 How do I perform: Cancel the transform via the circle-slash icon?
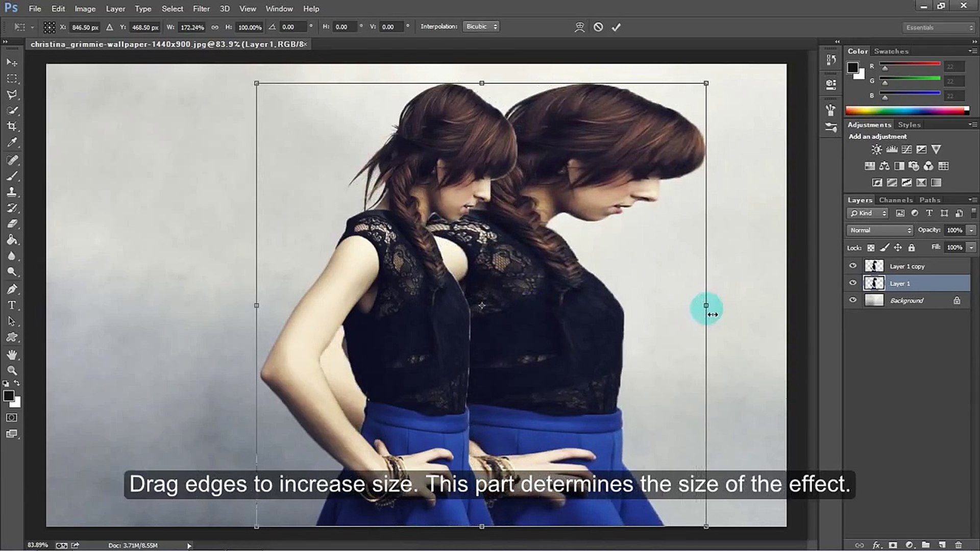(598, 27)
